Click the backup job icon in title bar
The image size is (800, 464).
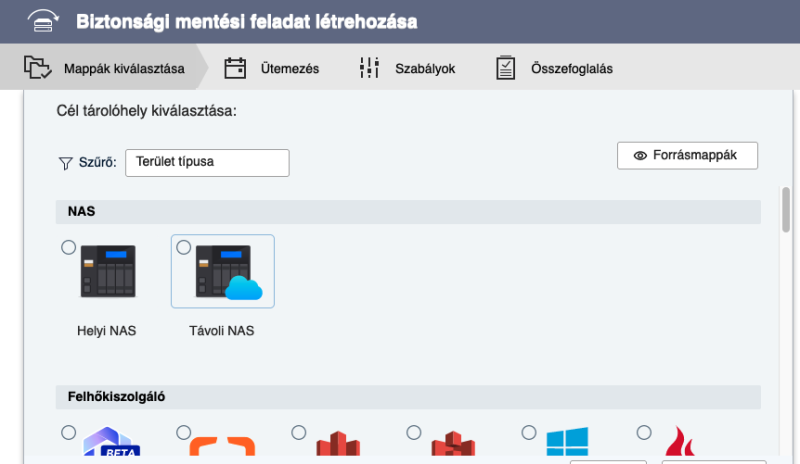point(43,21)
